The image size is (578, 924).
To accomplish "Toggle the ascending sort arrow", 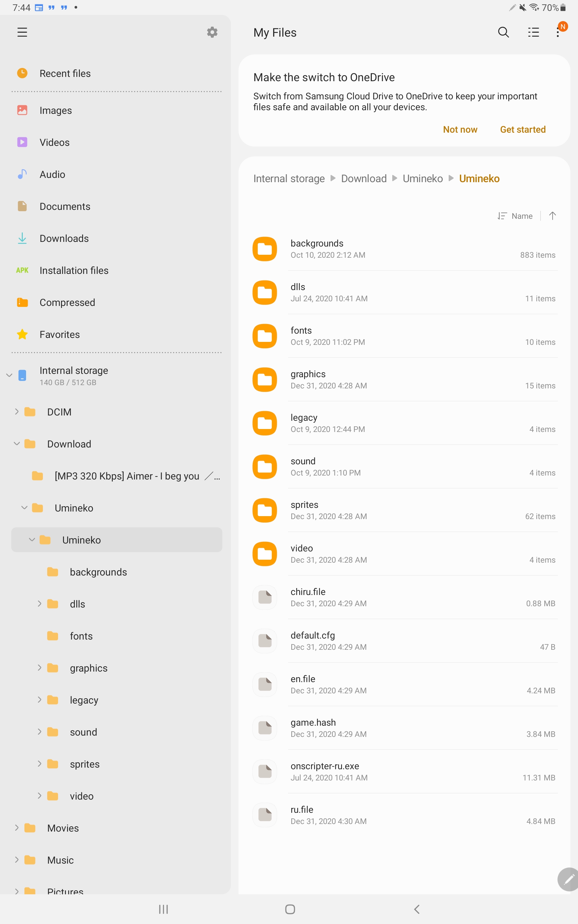I will pos(552,216).
